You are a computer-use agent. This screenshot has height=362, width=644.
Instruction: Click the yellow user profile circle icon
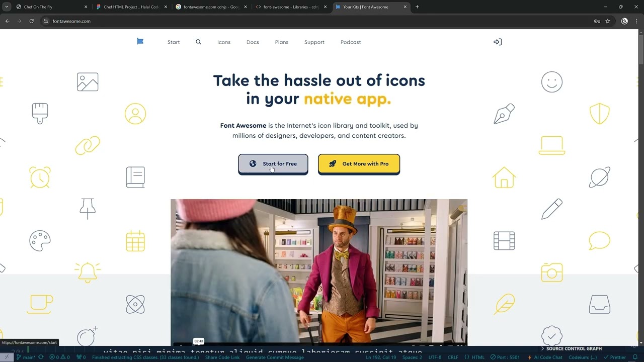pos(135,114)
